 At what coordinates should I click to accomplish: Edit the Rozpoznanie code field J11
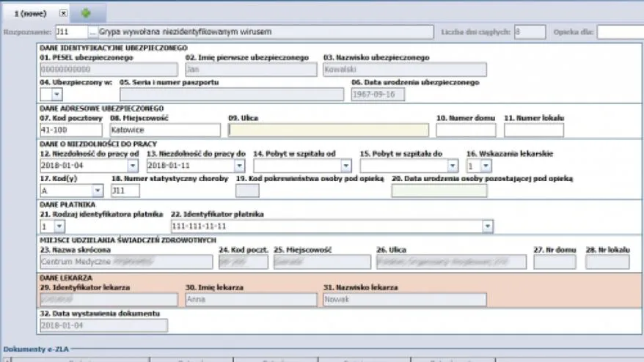coord(71,32)
